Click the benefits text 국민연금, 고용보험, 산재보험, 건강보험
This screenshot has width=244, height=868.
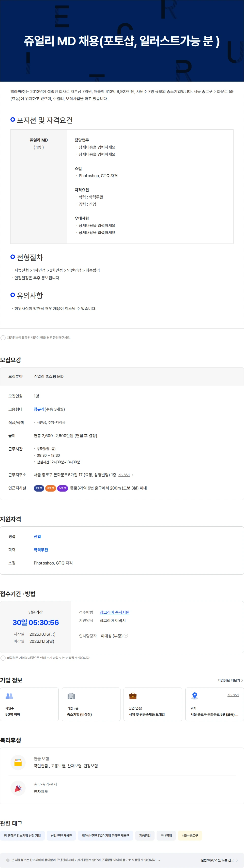tap(66, 766)
